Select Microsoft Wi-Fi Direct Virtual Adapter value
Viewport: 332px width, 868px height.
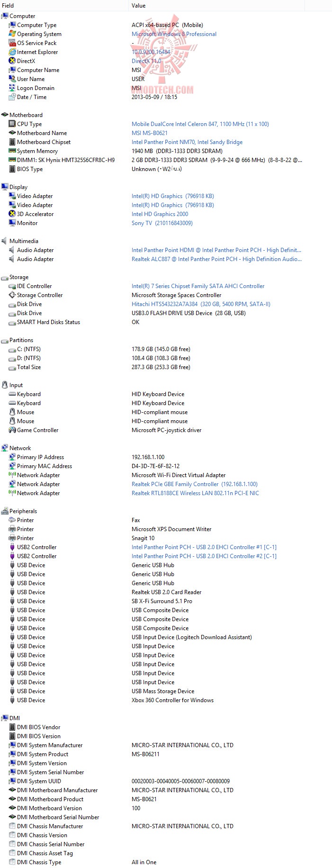click(x=179, y=475)
